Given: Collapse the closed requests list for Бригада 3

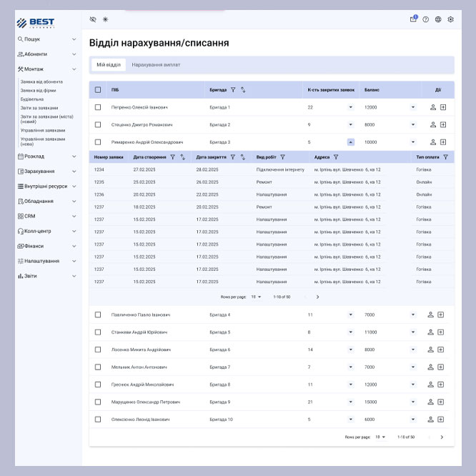Looking at the screenshot, I should 350,142.
